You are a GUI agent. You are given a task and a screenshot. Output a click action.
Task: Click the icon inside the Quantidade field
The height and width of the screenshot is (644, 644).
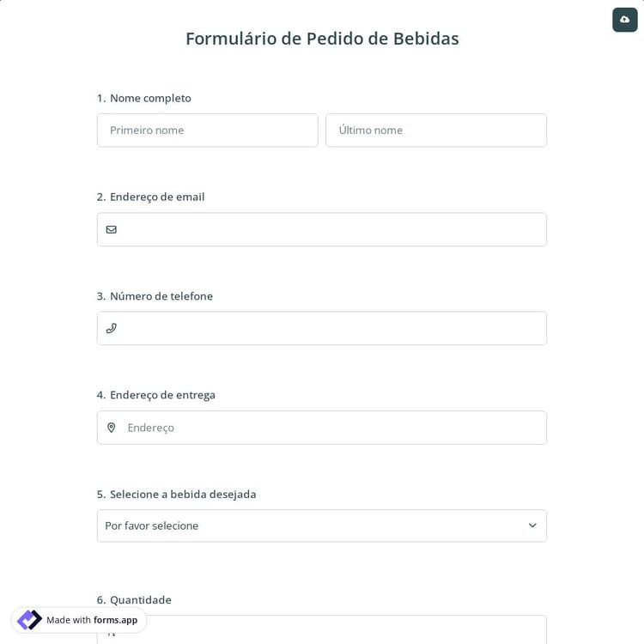tap(112, 633)
